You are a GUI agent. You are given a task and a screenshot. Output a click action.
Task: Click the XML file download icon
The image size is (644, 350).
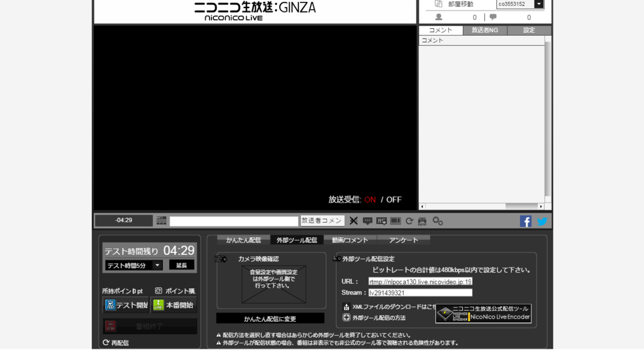point(347,307)
